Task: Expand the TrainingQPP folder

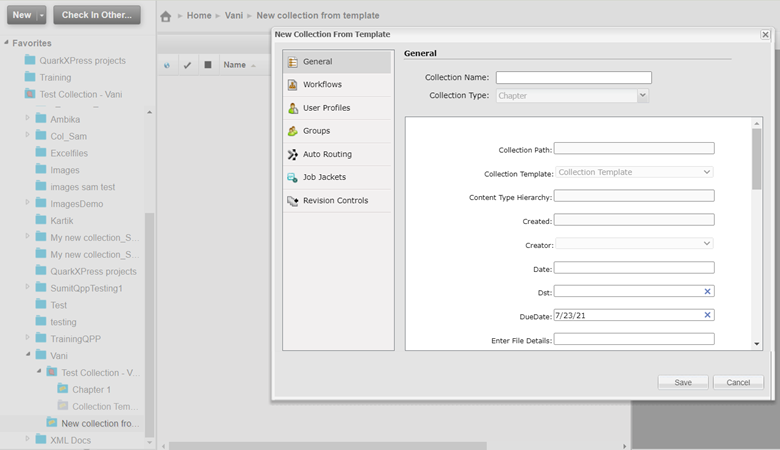Action: [x=27, y=338]
